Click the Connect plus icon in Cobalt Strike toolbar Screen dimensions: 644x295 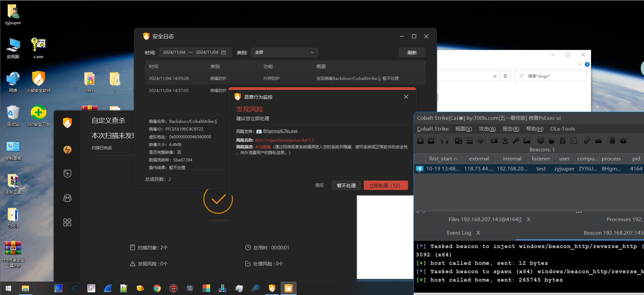[x=420, y=141]
